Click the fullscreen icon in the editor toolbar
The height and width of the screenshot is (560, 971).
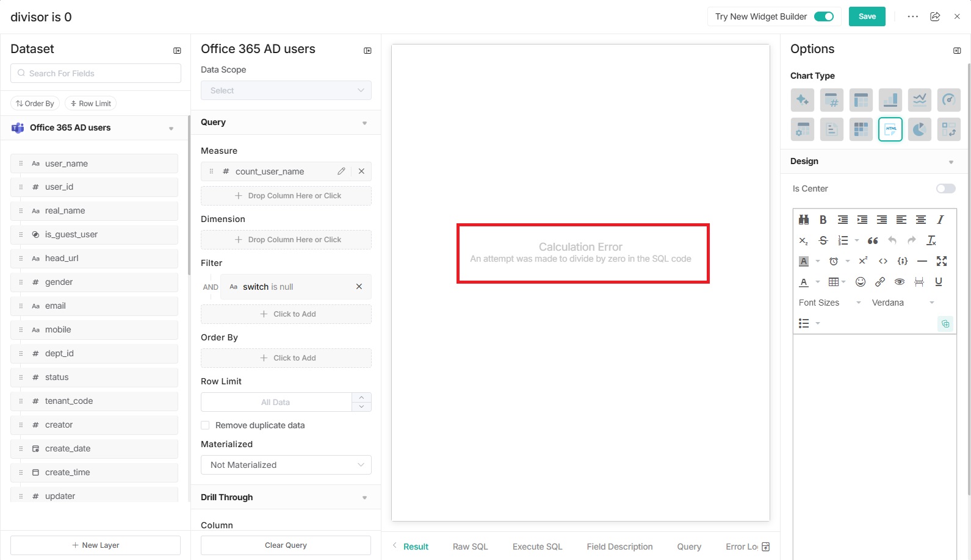click(x=942, y=261)
